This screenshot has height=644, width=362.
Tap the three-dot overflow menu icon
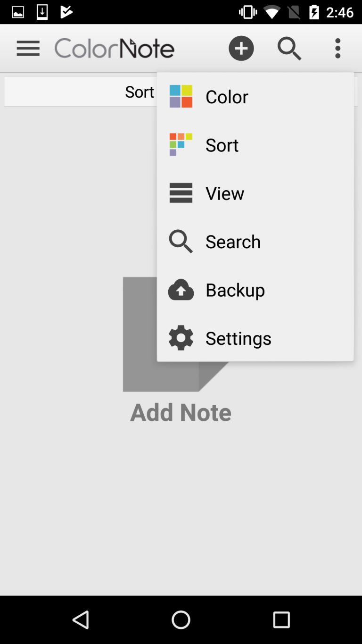click(337, 48)
